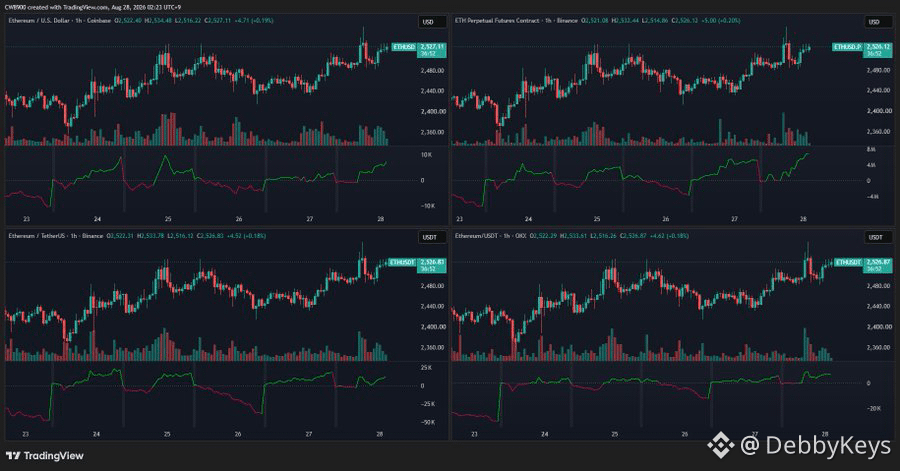
Task: Select the Ethereum/USDT OKX chart title
Action: coord(491,236)
